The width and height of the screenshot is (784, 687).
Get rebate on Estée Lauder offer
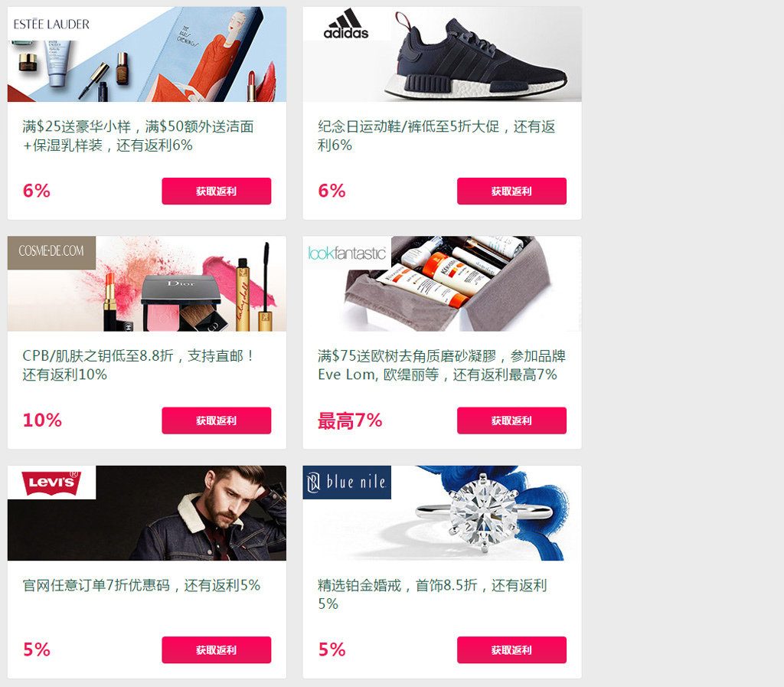(217, 191)
